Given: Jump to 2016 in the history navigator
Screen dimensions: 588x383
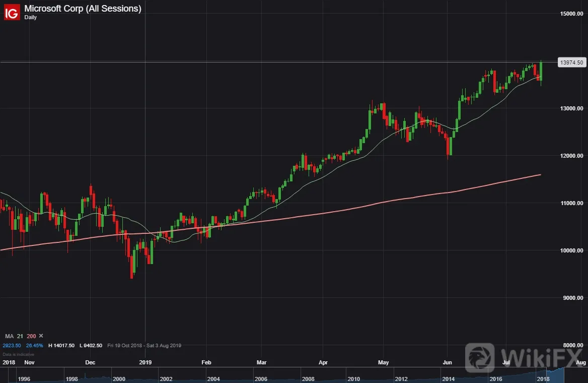Looking at the screenshot, I should point(496,379).
